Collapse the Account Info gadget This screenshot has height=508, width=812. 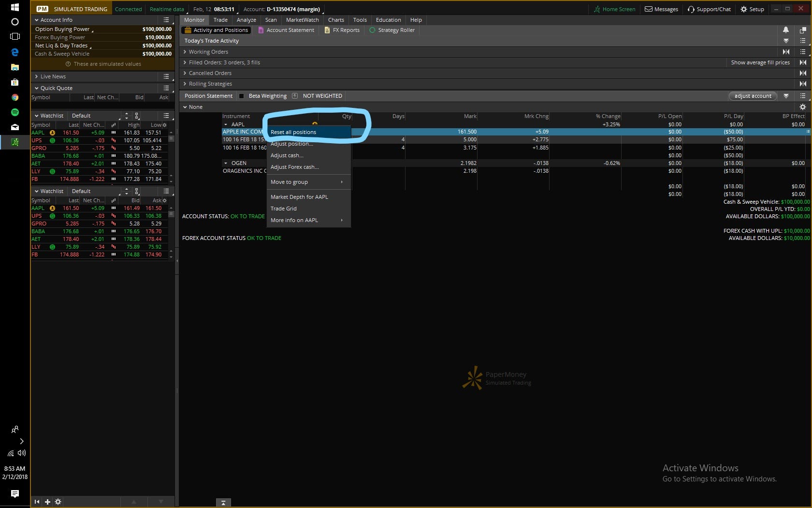(36, 20)
